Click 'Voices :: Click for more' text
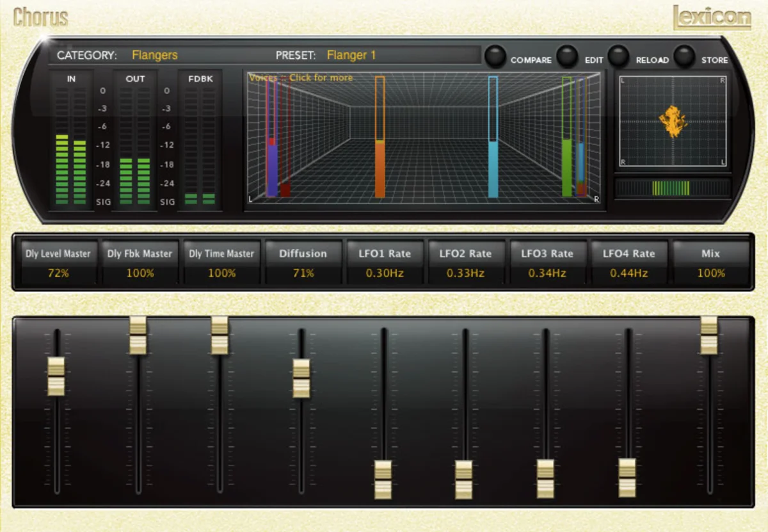 301,77
